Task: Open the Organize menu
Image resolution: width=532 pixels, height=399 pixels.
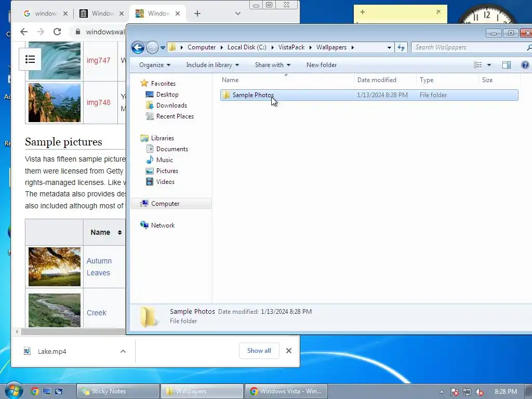Action: 155,65
